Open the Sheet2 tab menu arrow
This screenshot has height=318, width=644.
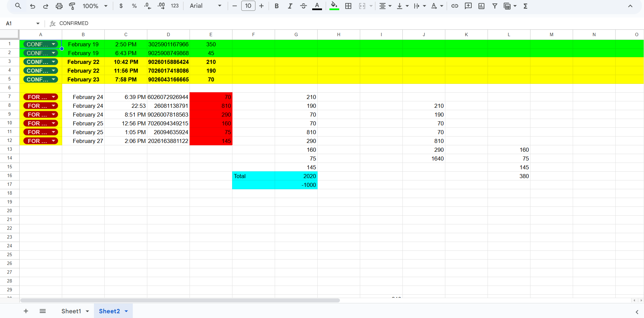pyautogui.click(x=126, y=311)
